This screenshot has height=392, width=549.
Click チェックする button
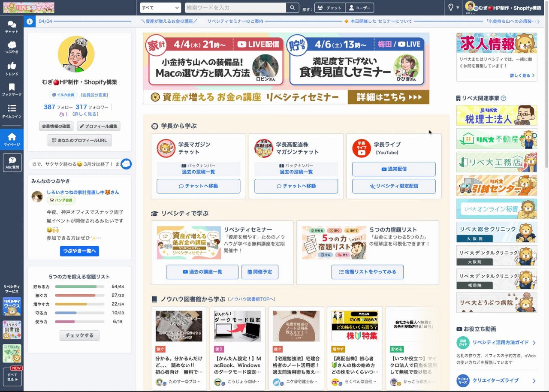tap(79, 335)
